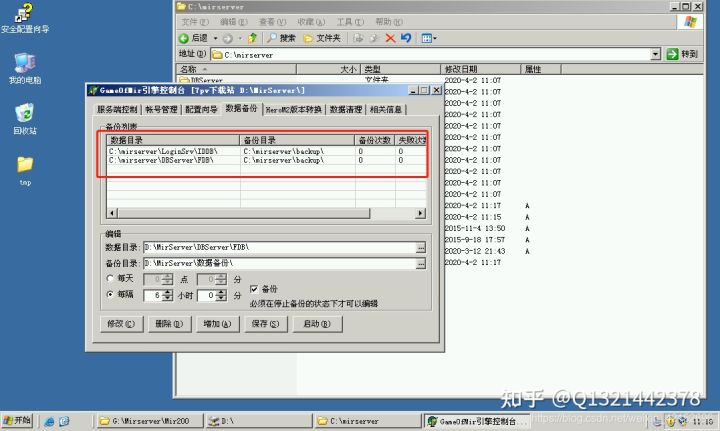Select the 每天 (daily) radio button
The image size is (720, 431).
(x=110, y=279)
